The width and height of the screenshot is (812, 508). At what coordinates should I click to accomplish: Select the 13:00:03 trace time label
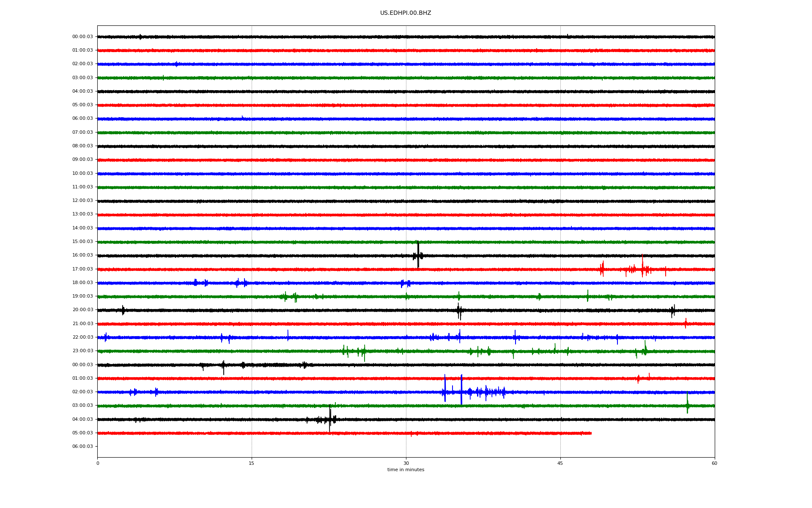(82, 214)
